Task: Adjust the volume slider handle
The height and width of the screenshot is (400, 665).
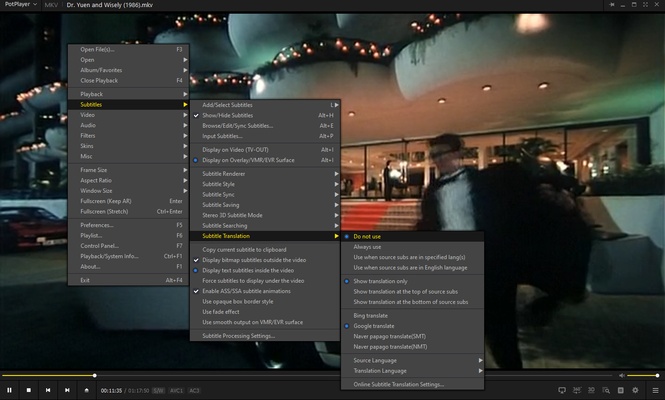Action: coord(657,375)
